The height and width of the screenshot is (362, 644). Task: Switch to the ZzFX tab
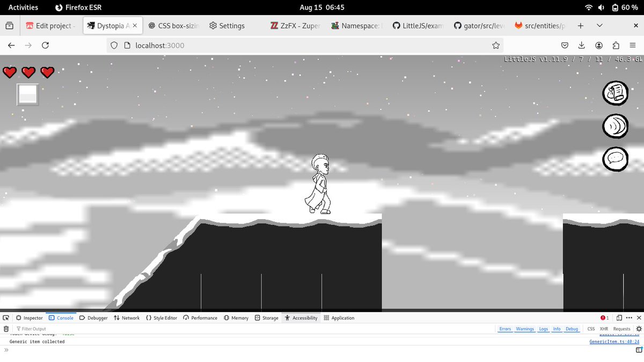tap(295, 26)
